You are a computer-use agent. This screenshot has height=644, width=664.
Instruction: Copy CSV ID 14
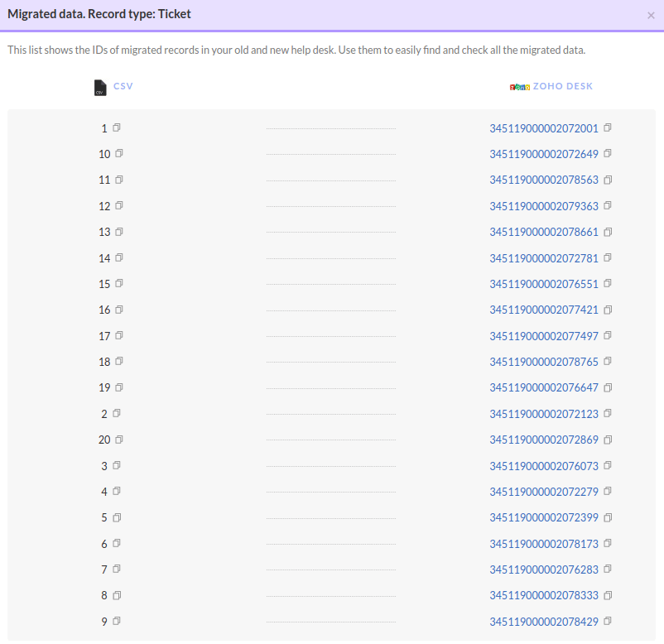[119, 257]
